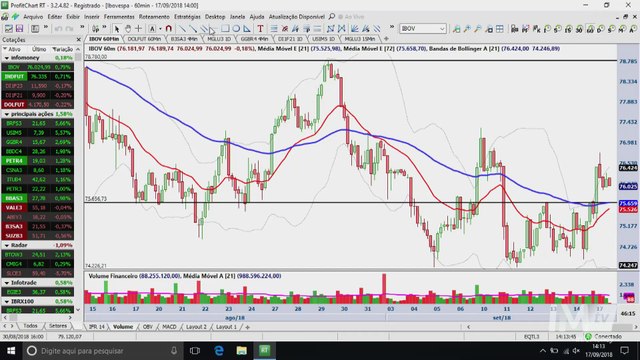Select the first trend line tool
Screen dimensions: 640x360
tap(182, 29)
